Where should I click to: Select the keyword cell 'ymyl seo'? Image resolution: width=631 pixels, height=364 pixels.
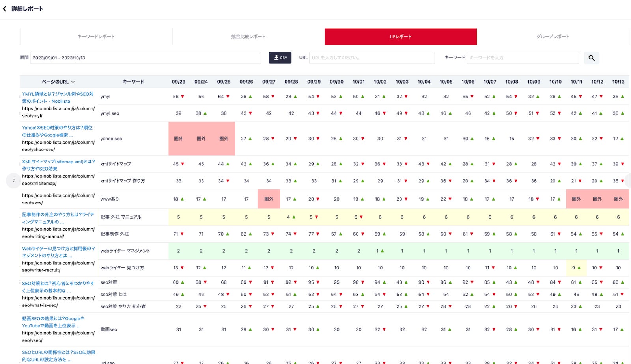click(x=110, y=113)
